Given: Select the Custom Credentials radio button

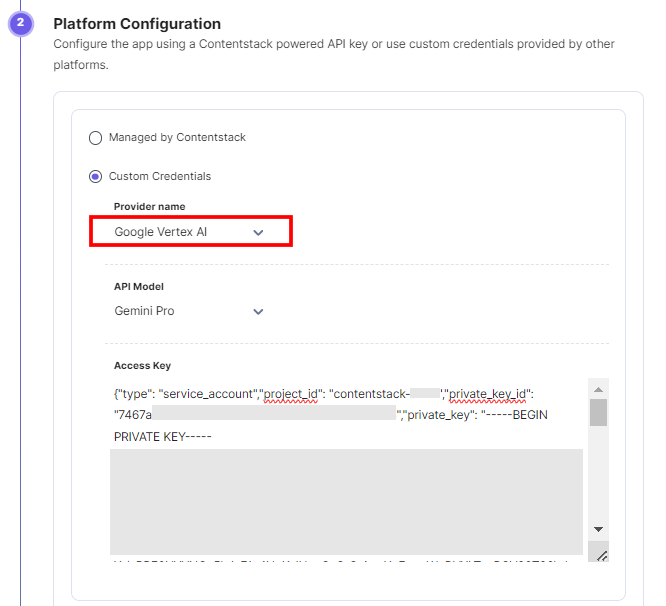Looking at the screenshot, I should tap(95, 176).
